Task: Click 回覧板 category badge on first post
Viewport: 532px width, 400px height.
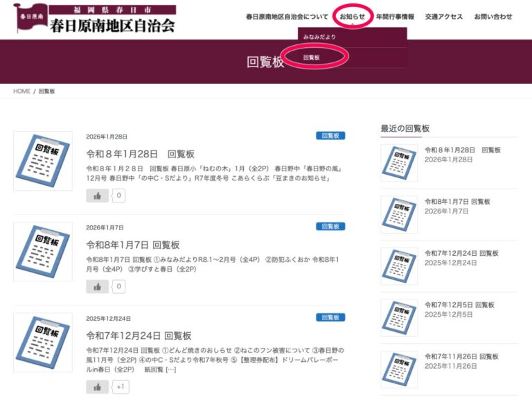Action: point(330,136)
